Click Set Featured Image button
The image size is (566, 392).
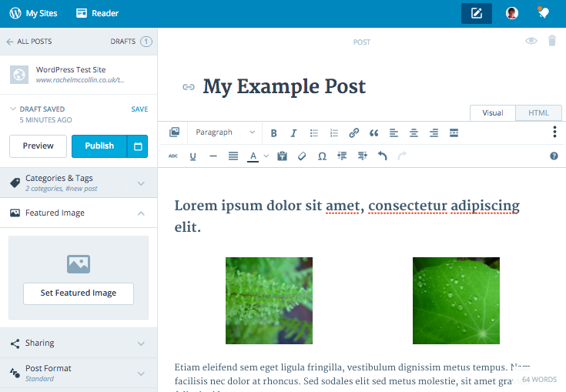pos(79,293)
